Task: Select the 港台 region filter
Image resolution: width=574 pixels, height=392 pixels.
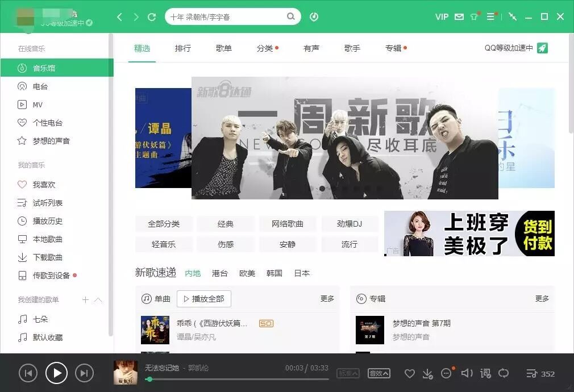Action: (x=220, y=273)
